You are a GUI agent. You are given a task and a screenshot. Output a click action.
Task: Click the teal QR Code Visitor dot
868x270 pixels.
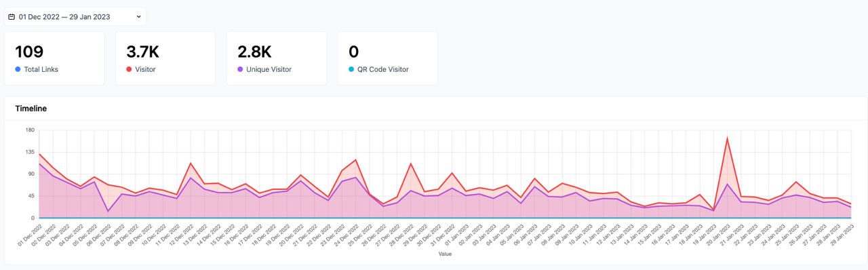click(351, 69)
